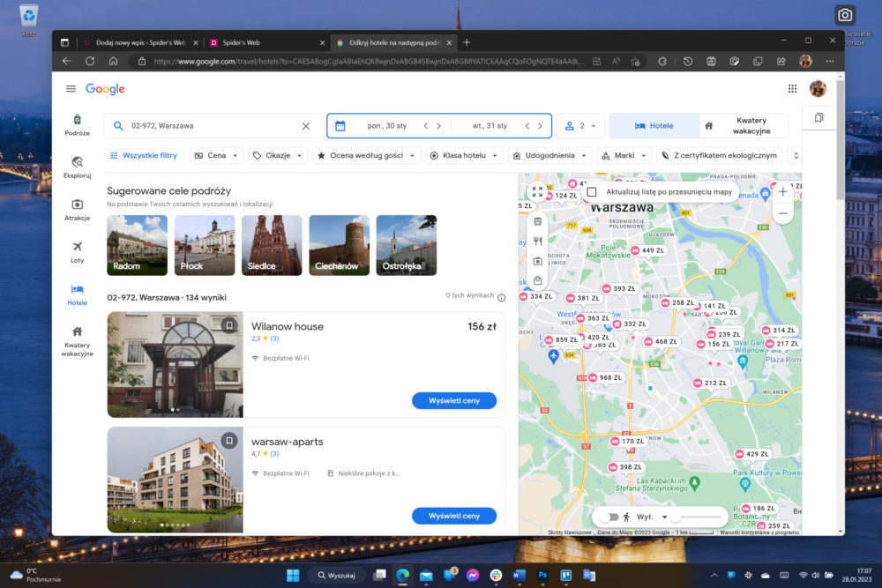Viewport: 882px width, 588px height.
Task: Expand the Klasa hotelu filter
Action: point(464,156)
